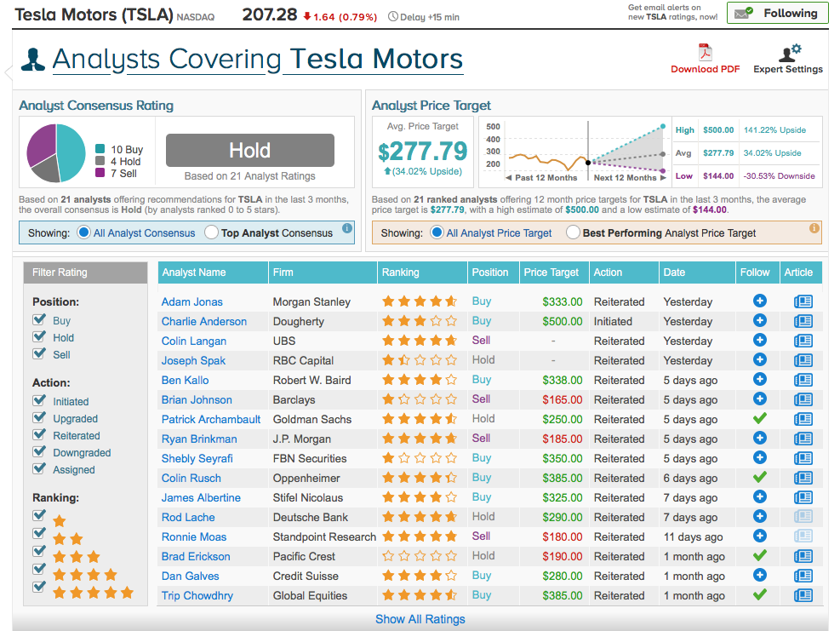Open the article icon for James Albertine
The image size is (840, 631).
pyautogui.click(x=803, y=497)
